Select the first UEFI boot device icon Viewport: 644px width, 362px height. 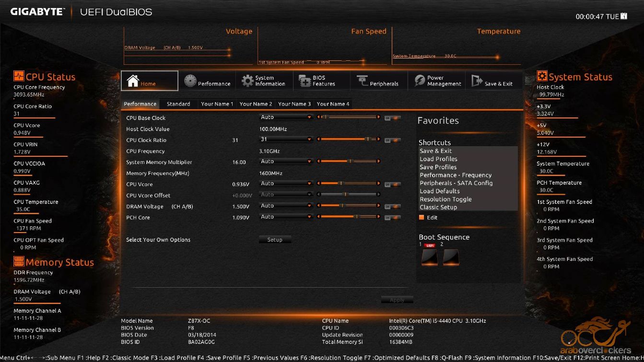point(429,257)
